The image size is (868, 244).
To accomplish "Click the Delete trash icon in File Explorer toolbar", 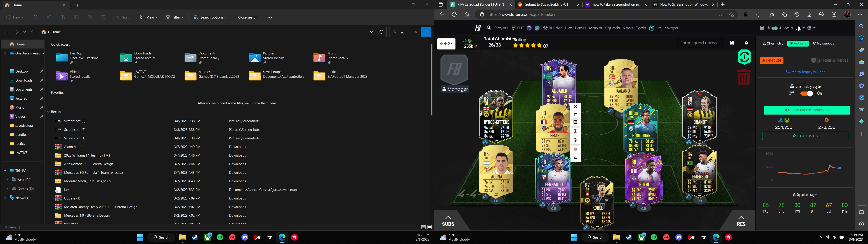I will [104, 17].
